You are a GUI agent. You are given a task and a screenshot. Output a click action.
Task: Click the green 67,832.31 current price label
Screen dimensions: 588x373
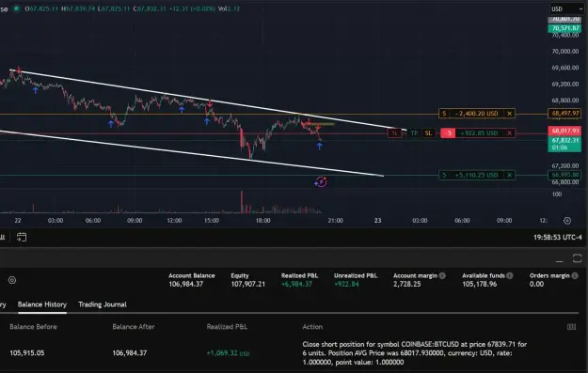tap(564, 144)
